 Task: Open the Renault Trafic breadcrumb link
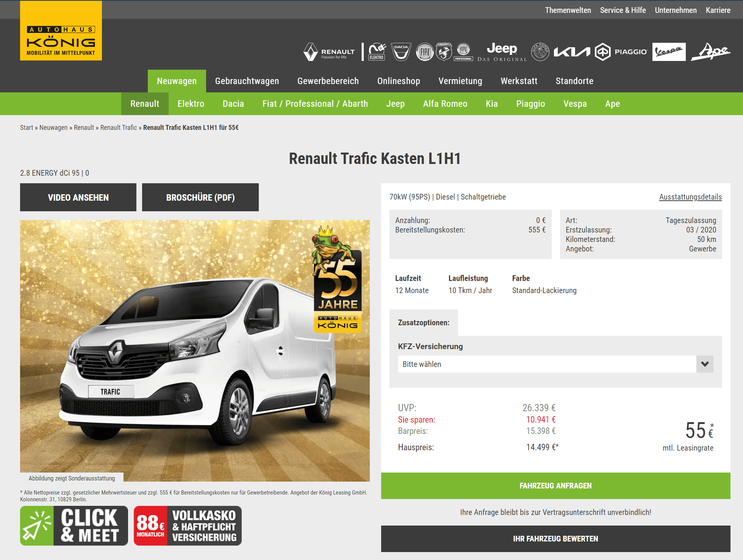(x=119, y=128)
